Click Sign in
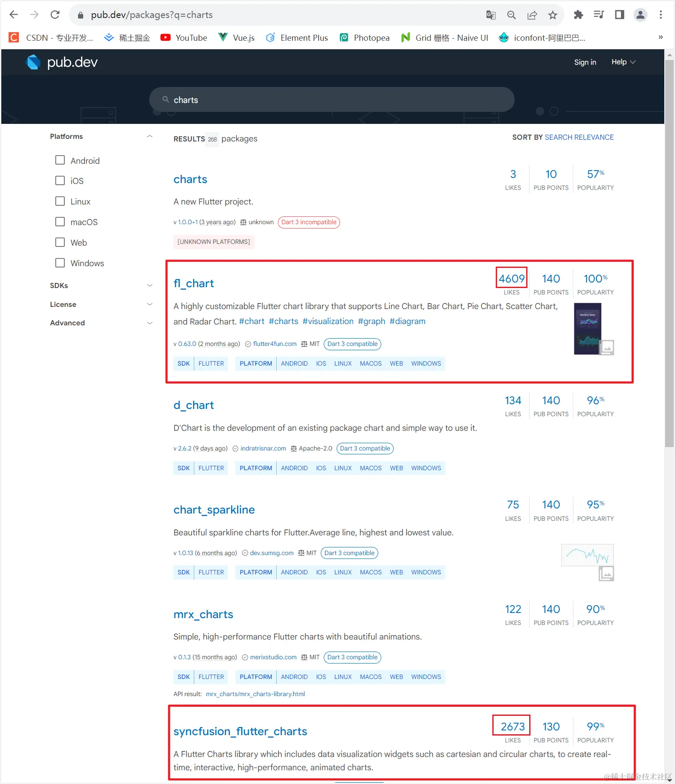 coord(585,62)
